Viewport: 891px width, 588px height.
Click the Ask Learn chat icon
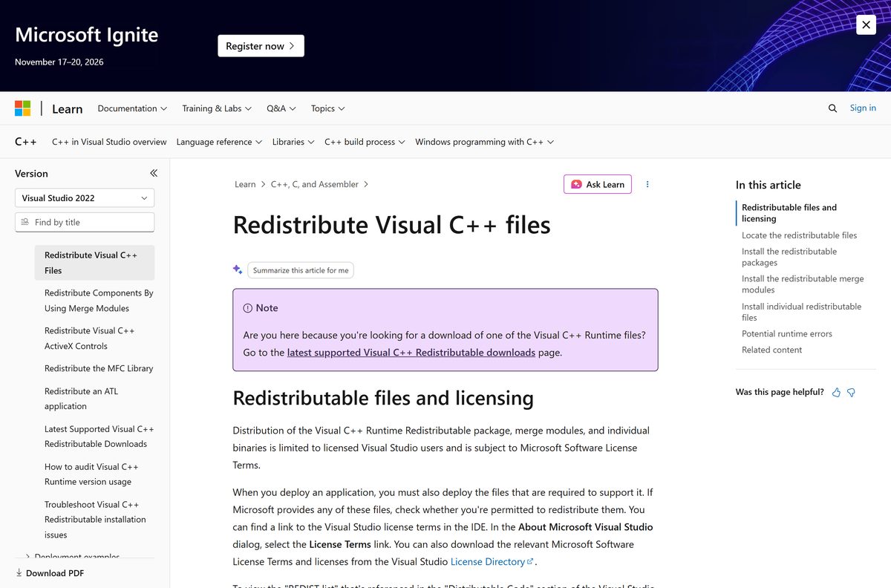pos(577,184)
